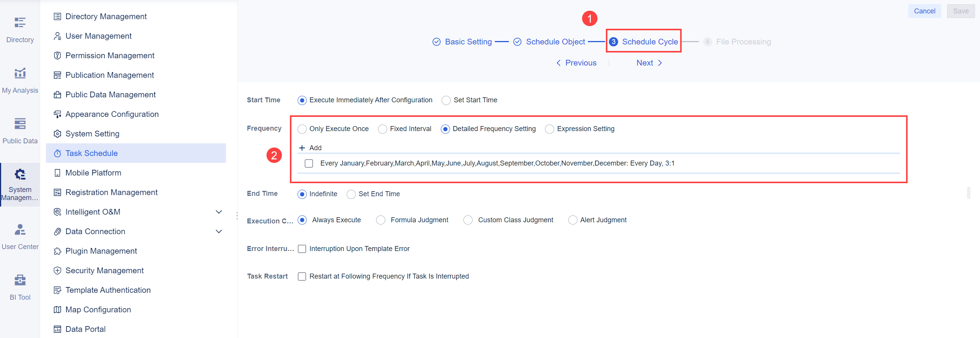980x338 pixels.
Task: Open Template Authentication menu item
Action: [x=136, y=290]
